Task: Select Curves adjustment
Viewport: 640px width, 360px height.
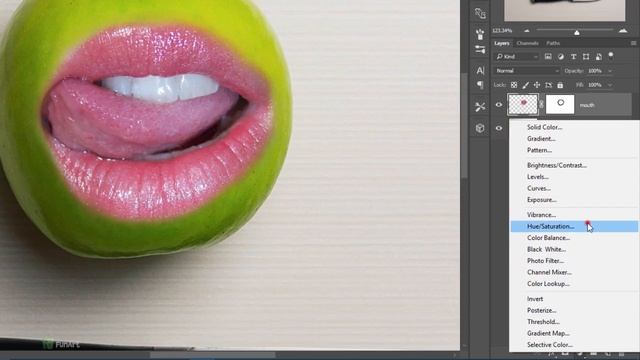Action: 574,188
